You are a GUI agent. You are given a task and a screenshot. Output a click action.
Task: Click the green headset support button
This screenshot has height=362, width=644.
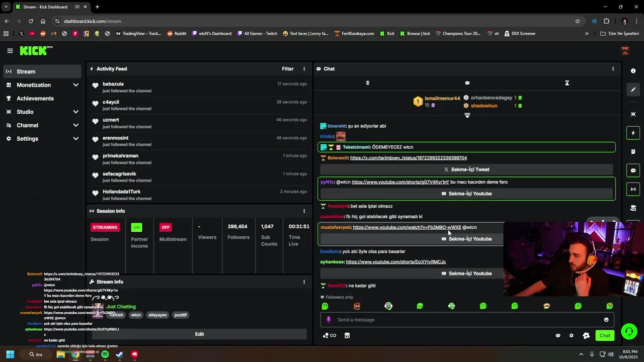coord(629,331)
